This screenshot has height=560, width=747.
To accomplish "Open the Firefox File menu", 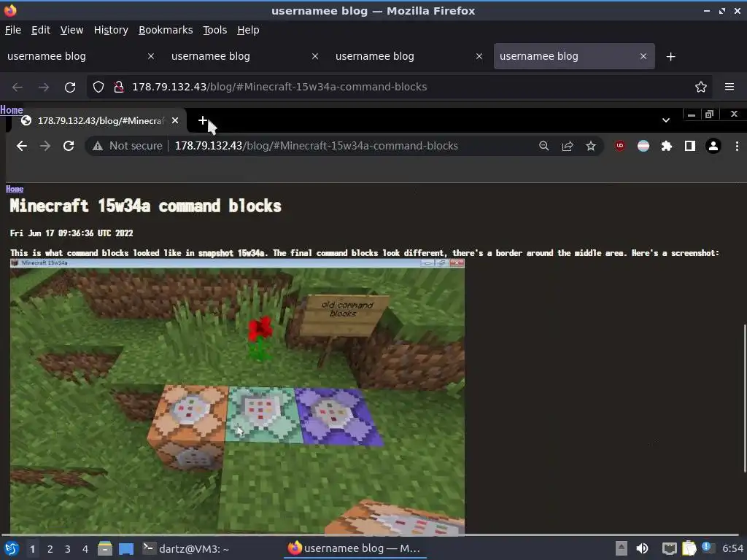I will [x=13, y=30].
